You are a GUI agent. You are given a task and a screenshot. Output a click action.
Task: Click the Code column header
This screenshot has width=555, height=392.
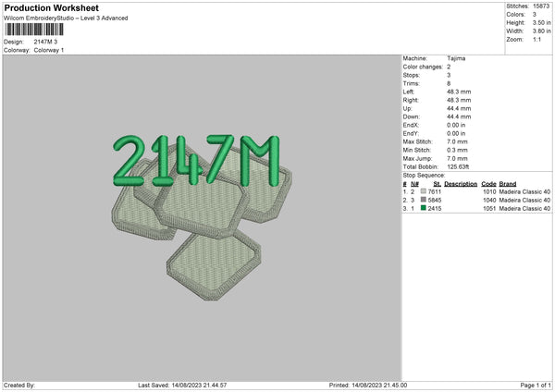488,184
